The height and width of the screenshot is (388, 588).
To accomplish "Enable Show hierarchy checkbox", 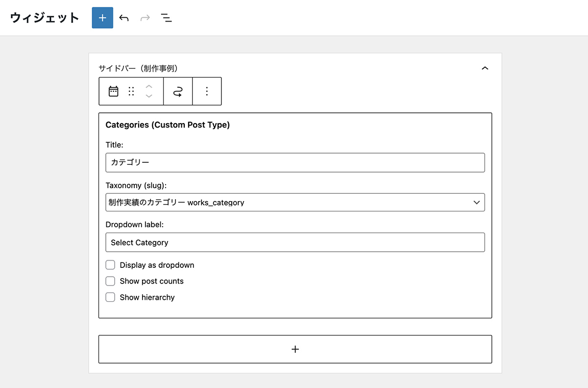I will tap(110, 297).
